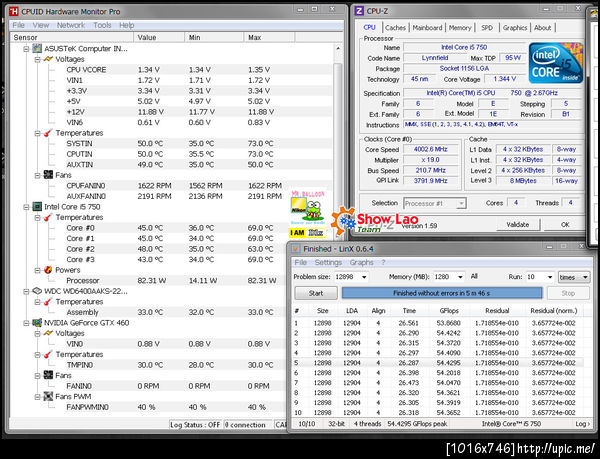This screenshot has height=459, width=600.
Task: Collapse the ASUSTeK Voltages node
Action: pos(38,59)
